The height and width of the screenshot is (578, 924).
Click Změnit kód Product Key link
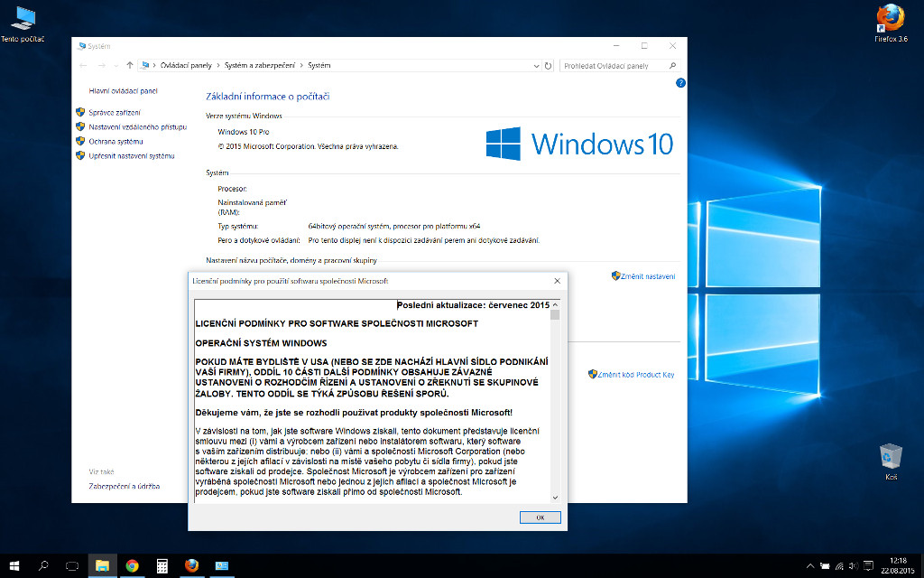pyautogui.click(x=635, y=375)
